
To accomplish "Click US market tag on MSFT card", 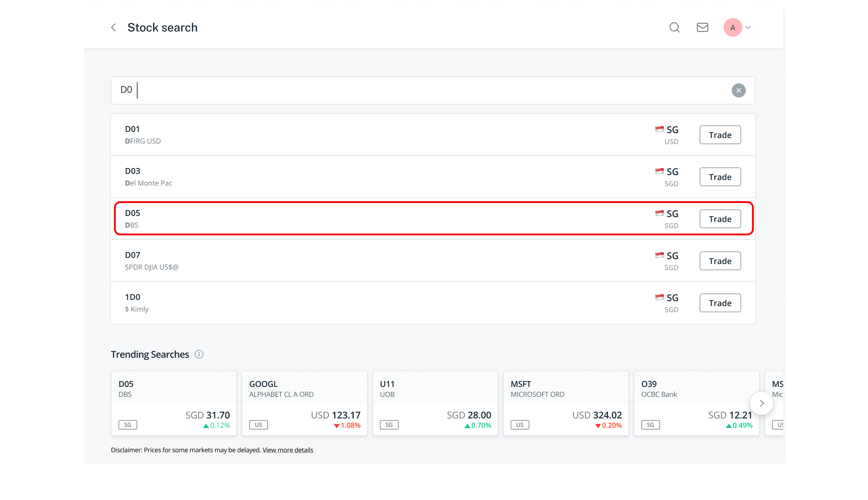I will click(x=520, y=425).
